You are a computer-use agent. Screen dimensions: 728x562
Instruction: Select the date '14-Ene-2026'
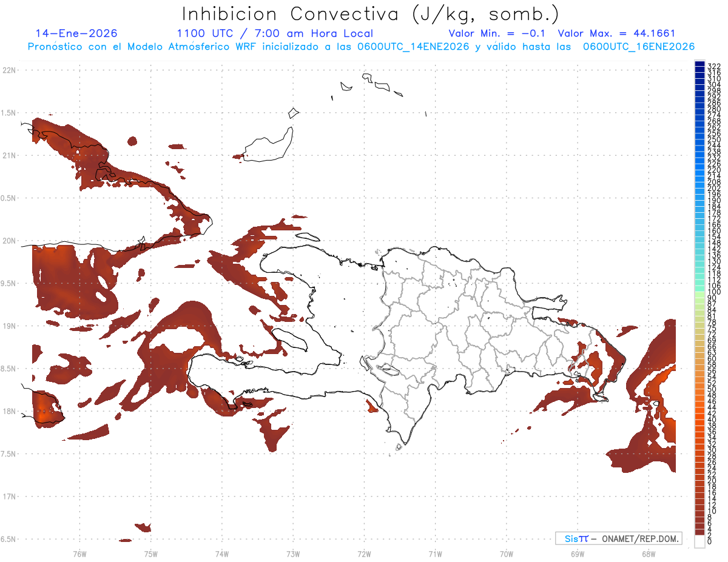coord(76,33)
